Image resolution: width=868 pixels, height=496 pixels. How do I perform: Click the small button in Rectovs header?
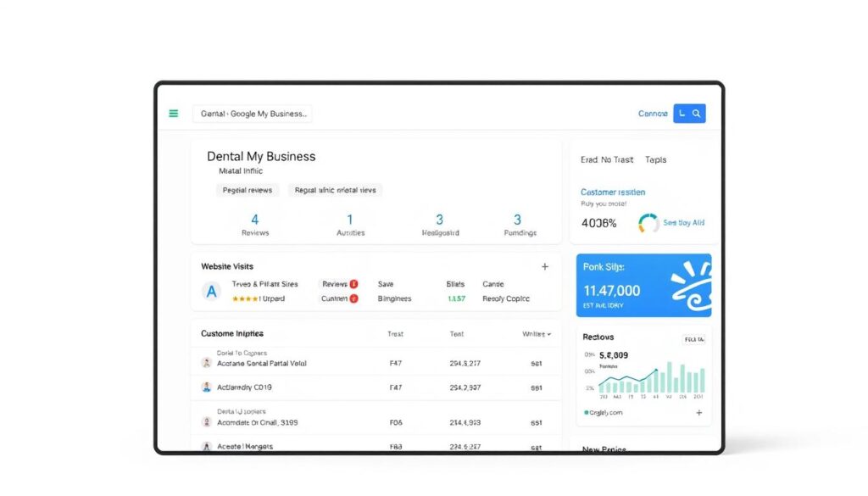(x=693, y=339)
